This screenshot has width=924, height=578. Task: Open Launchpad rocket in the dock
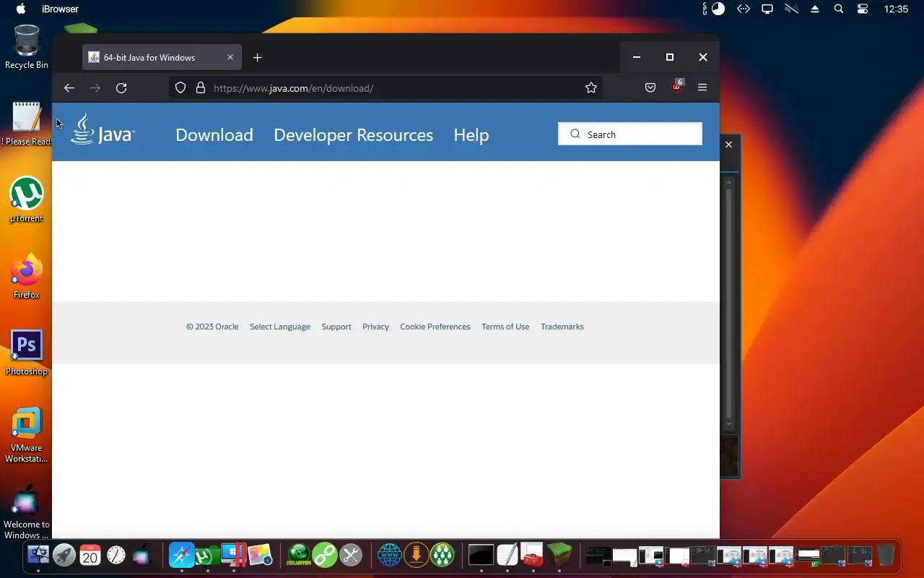[x=64, y=555]
